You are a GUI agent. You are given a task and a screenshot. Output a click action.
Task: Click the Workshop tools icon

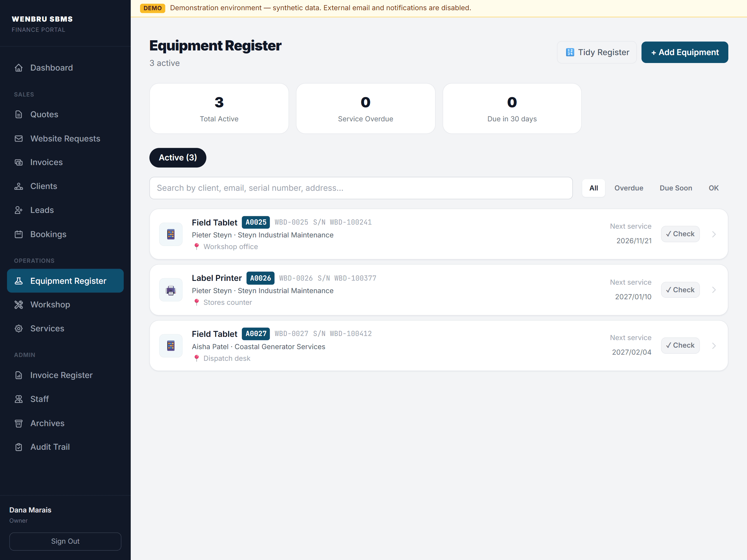tap(19, 304)
